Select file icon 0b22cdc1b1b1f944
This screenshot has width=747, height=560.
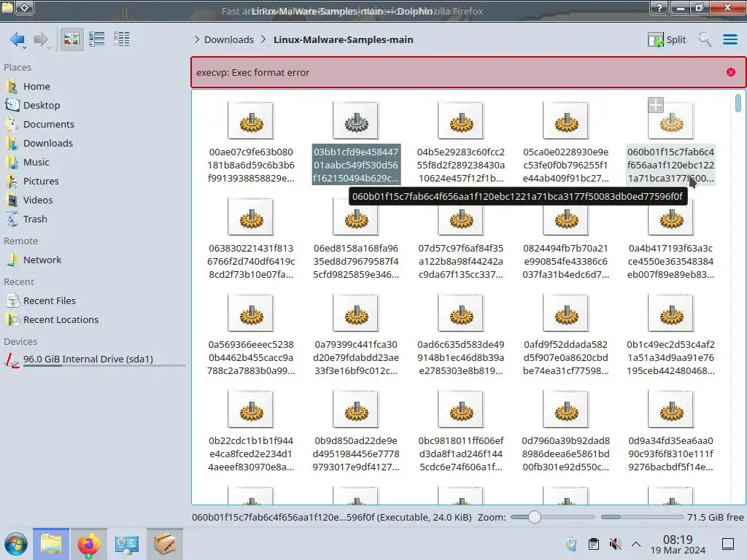[251, 410]
